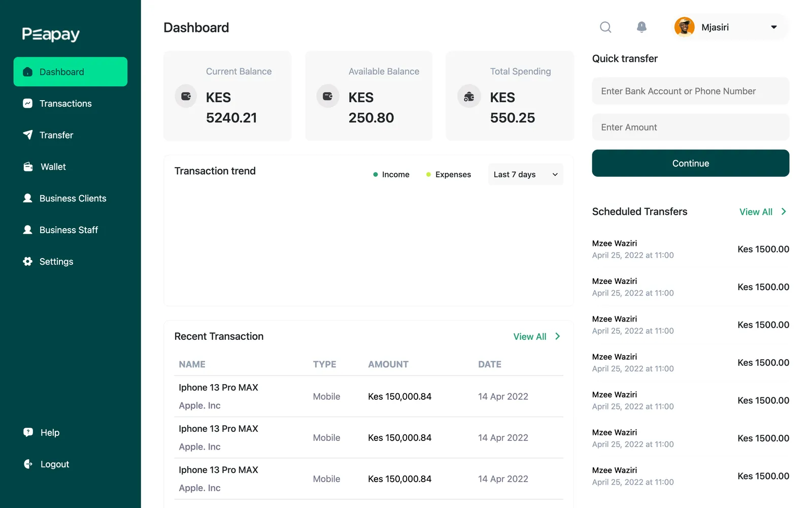Click the Transfer paper-plane icon
812x508 pixels.
click(28, 135)
